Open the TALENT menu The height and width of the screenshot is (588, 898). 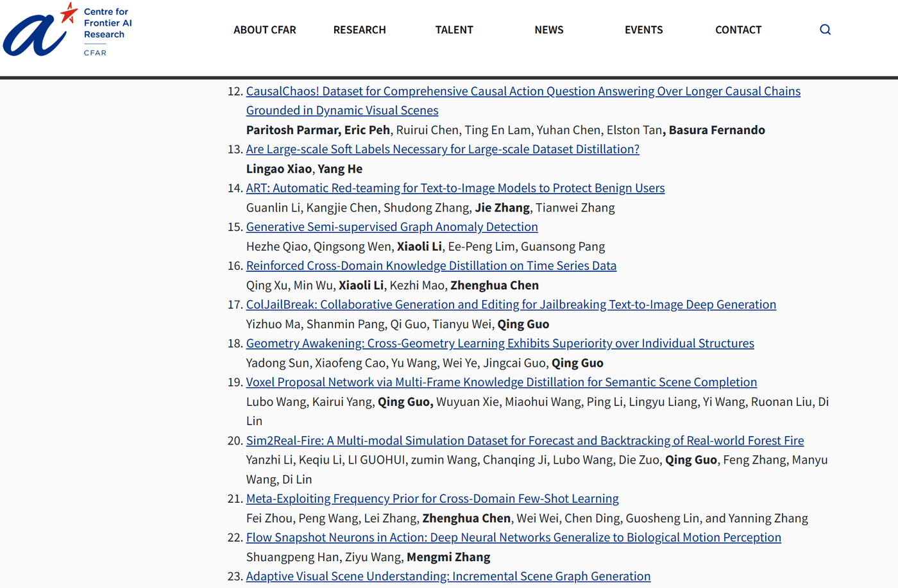pyautogui.click(x=454, y=29)
